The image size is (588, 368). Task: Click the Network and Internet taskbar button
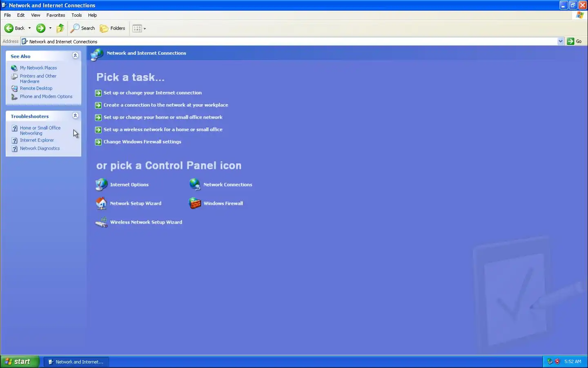tap(76, 362)
